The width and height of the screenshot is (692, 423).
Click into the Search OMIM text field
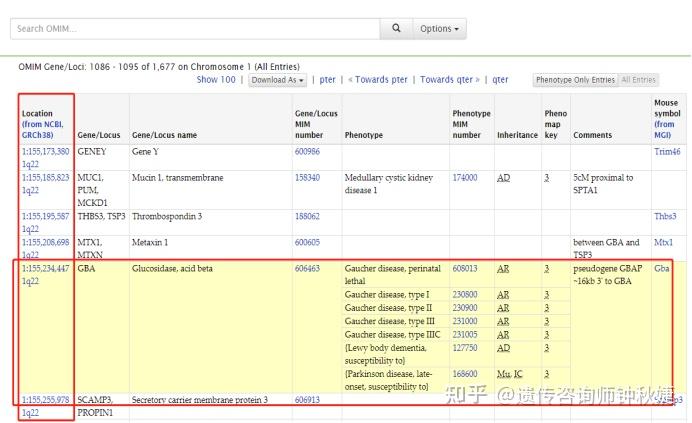click(x=195, y=29)
